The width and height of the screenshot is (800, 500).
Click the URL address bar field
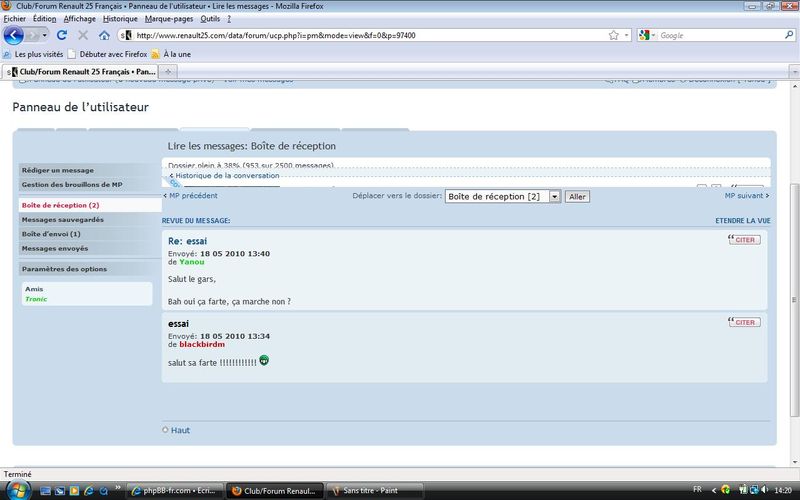(x=370, y=35)
